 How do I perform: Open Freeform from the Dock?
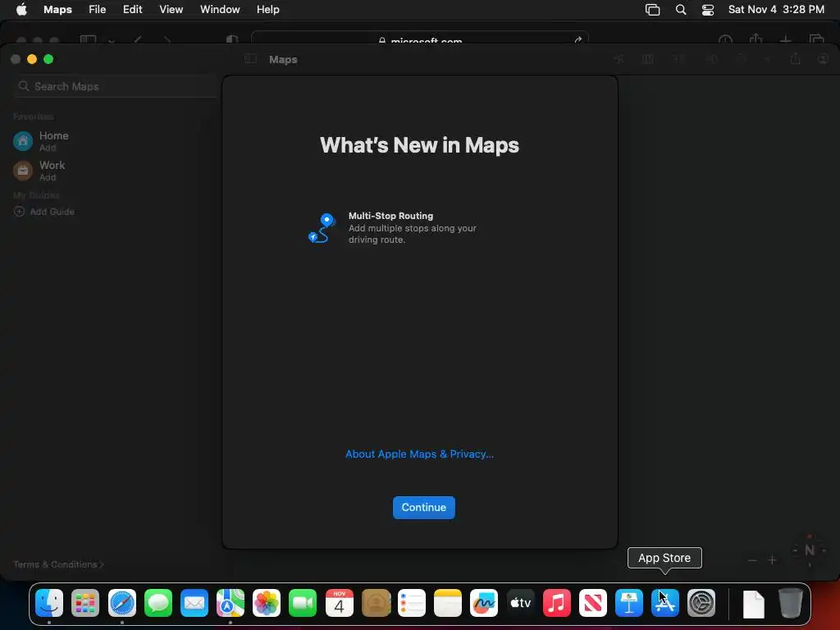click(484, 603)
